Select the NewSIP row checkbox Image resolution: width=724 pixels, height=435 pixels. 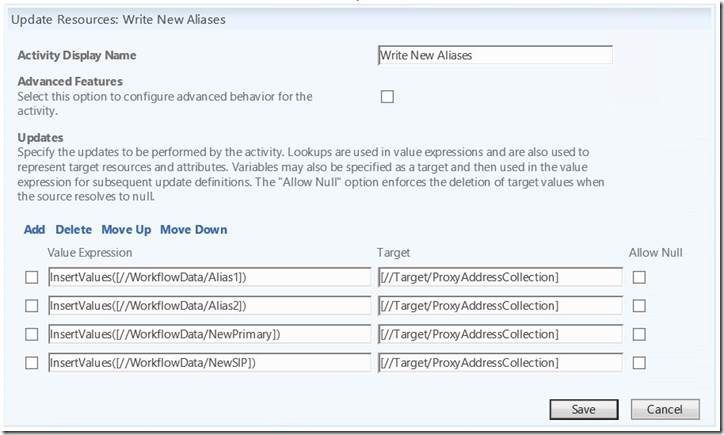point(31,362)
